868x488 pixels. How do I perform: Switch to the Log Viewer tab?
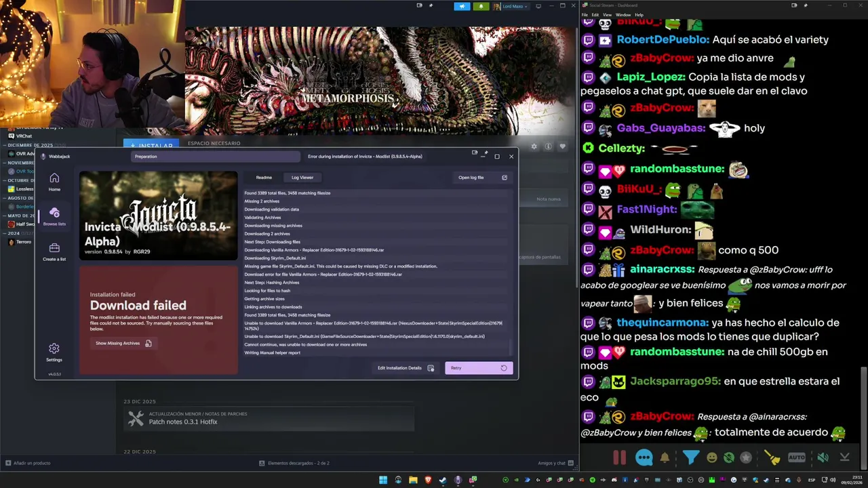pos(302,178)
